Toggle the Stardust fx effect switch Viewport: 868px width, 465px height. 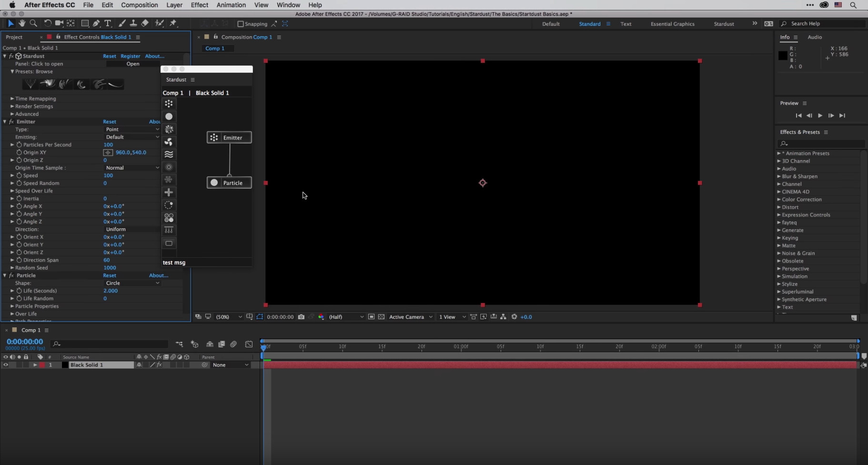(x=11, y=56)
